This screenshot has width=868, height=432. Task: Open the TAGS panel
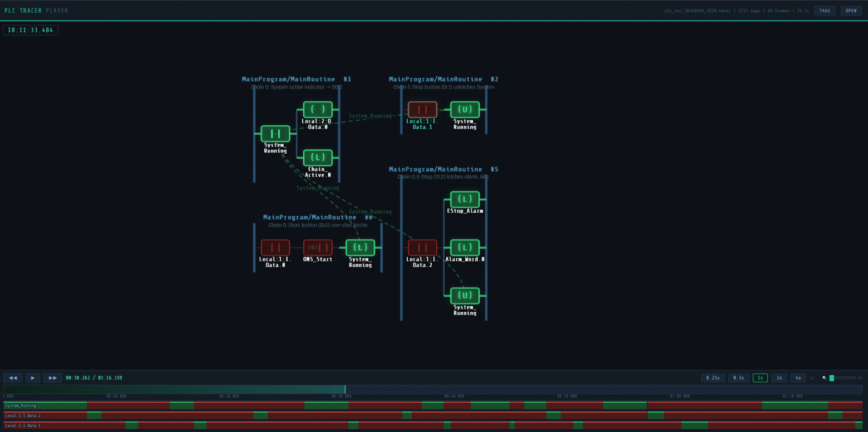pos(825,11)
